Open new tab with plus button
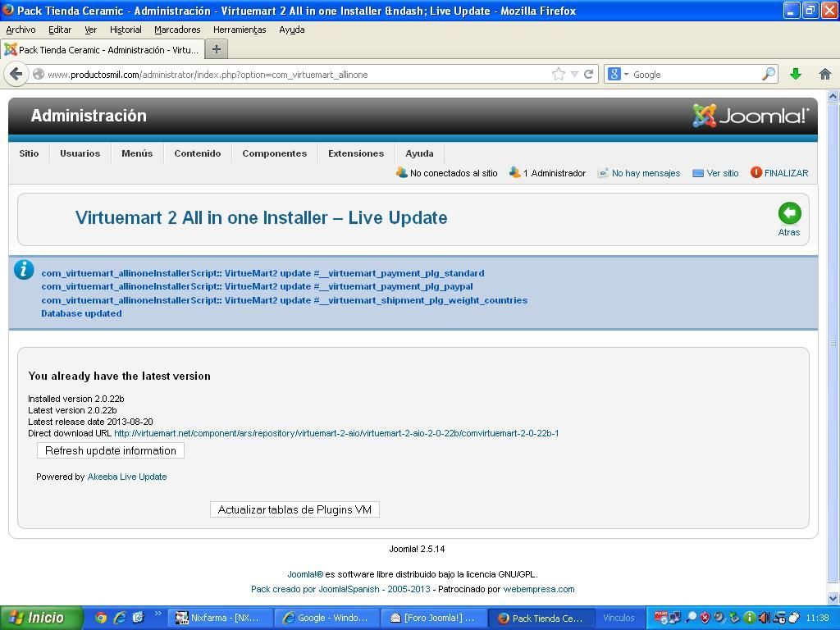 point(217,49)
